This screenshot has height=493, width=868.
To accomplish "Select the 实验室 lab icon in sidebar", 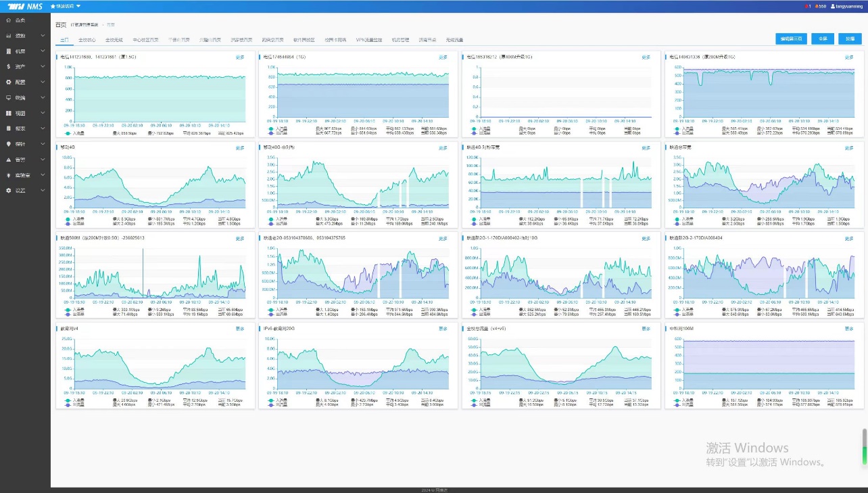I will click(x=8, y=174).
